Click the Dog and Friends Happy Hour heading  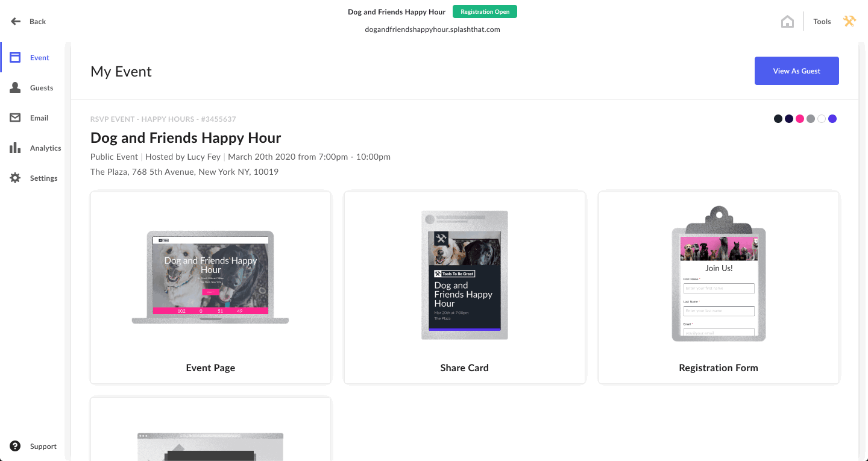click(186, 138)
